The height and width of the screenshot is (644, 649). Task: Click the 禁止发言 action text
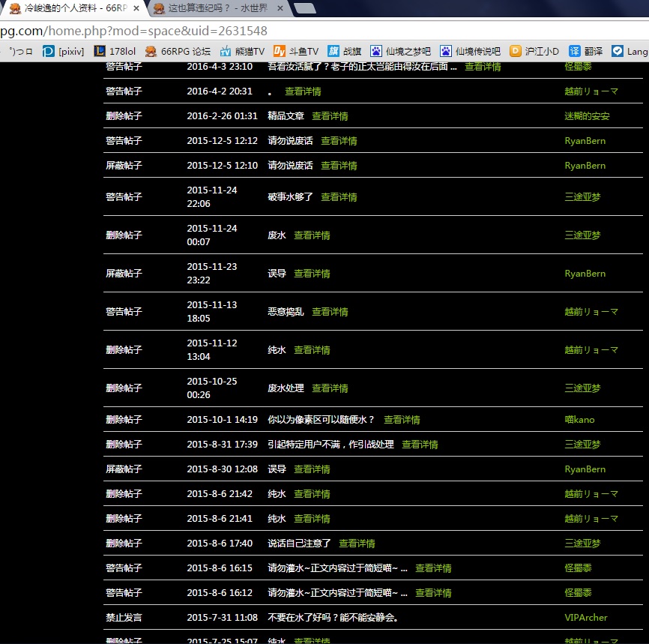click(124, 618)
